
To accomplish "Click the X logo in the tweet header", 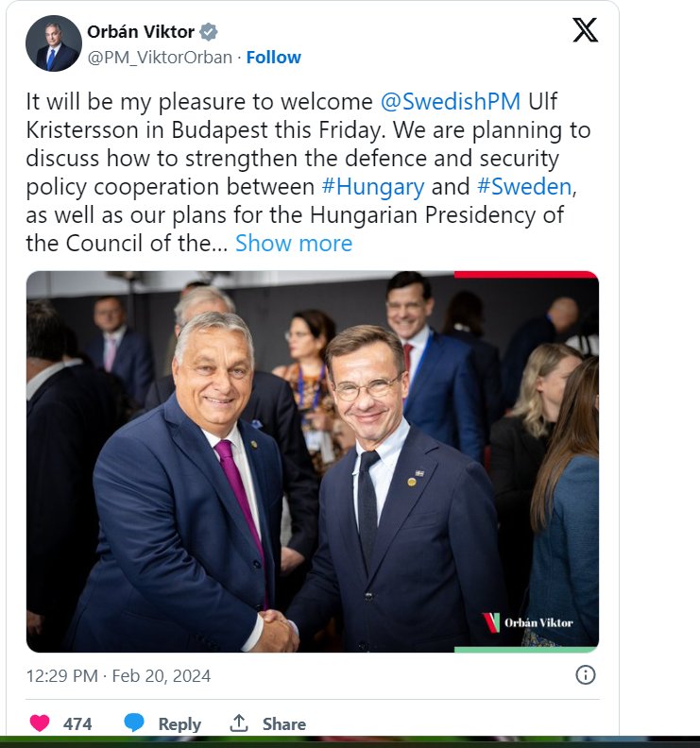I will (585, 31).
